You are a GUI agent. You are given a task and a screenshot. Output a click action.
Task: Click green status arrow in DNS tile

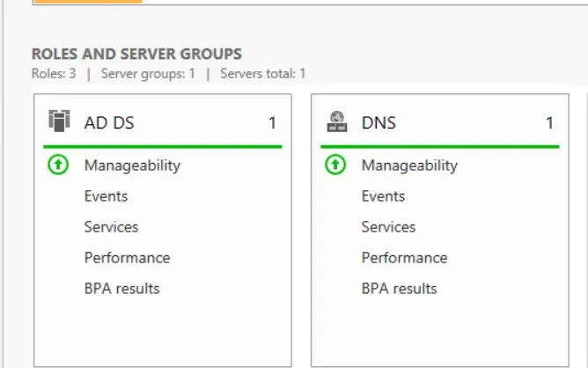point(335,165)
